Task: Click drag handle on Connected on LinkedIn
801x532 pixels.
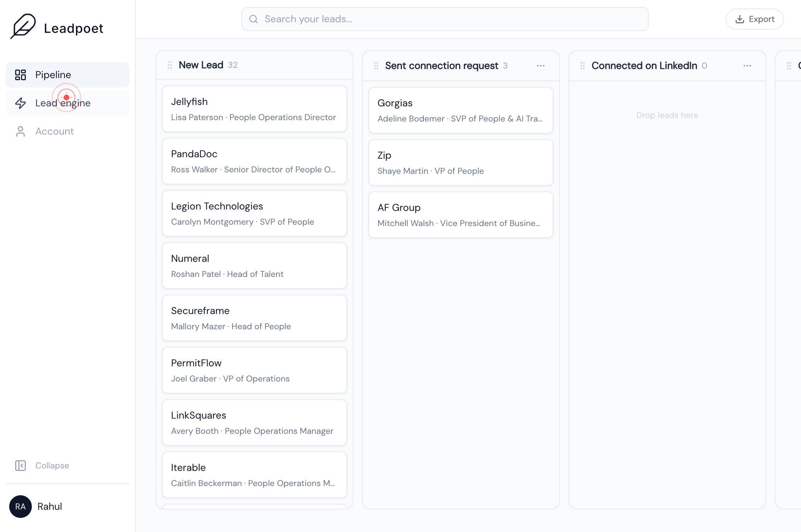Action: point(583,66)
